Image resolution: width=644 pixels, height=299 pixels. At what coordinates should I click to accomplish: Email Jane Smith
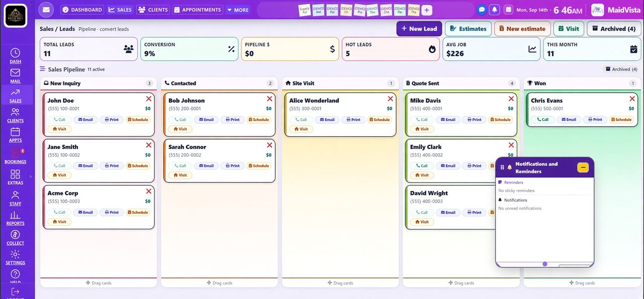tap(86, 166)
